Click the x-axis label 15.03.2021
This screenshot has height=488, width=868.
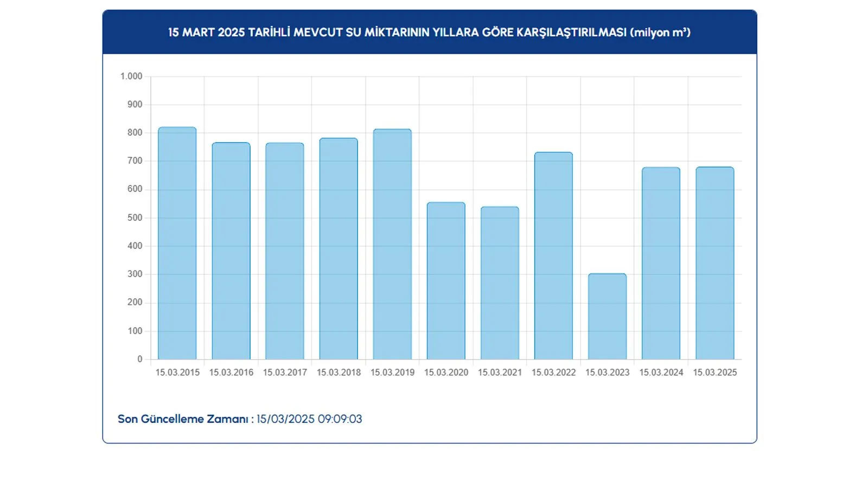(500, 373)
